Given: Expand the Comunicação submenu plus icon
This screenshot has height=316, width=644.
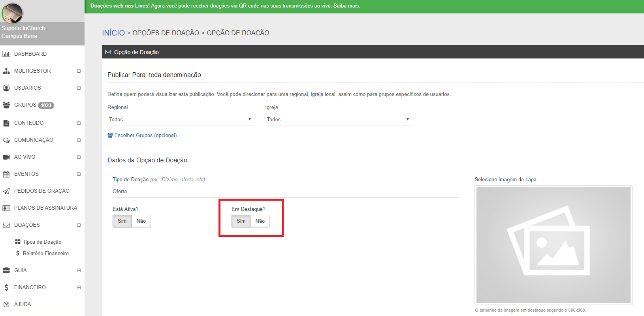Looking at the screenshot, I should pos(79,140).
